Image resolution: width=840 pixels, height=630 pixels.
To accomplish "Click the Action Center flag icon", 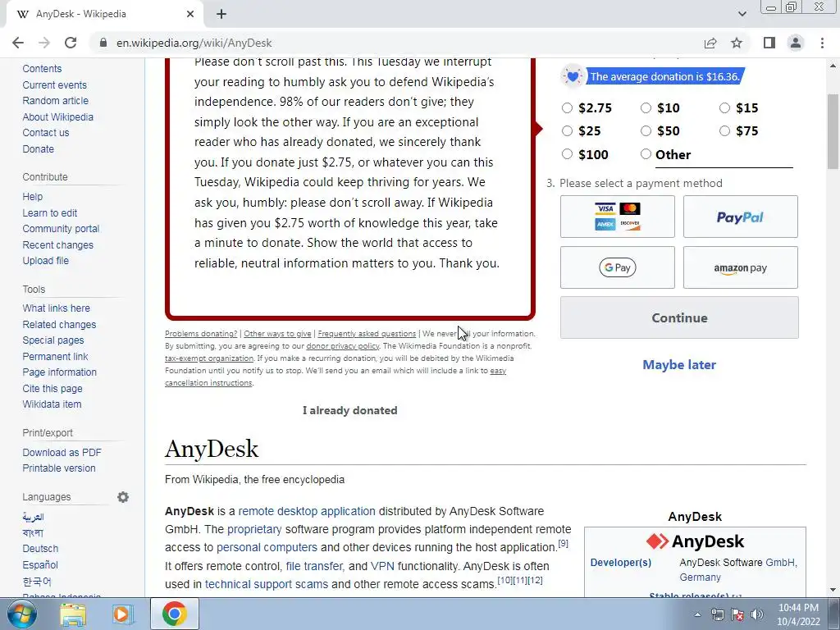I will coord(737,614).
